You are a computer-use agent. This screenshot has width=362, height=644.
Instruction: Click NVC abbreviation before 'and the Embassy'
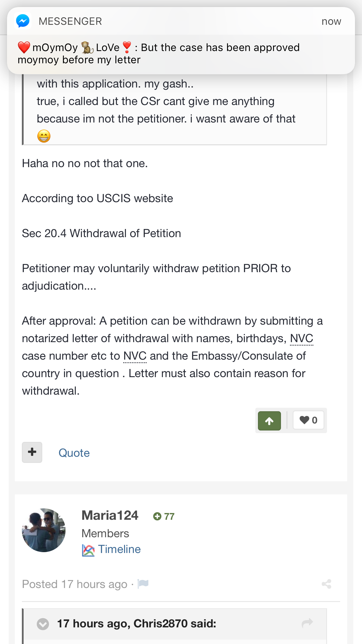tap(135, 356)
